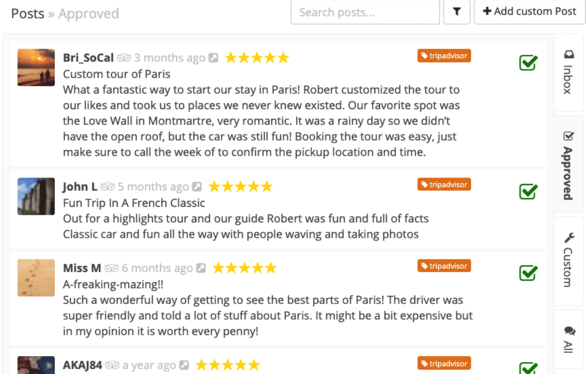
Task: Open the Posts breadcrumb link
Action: click(x=26, y=13)
